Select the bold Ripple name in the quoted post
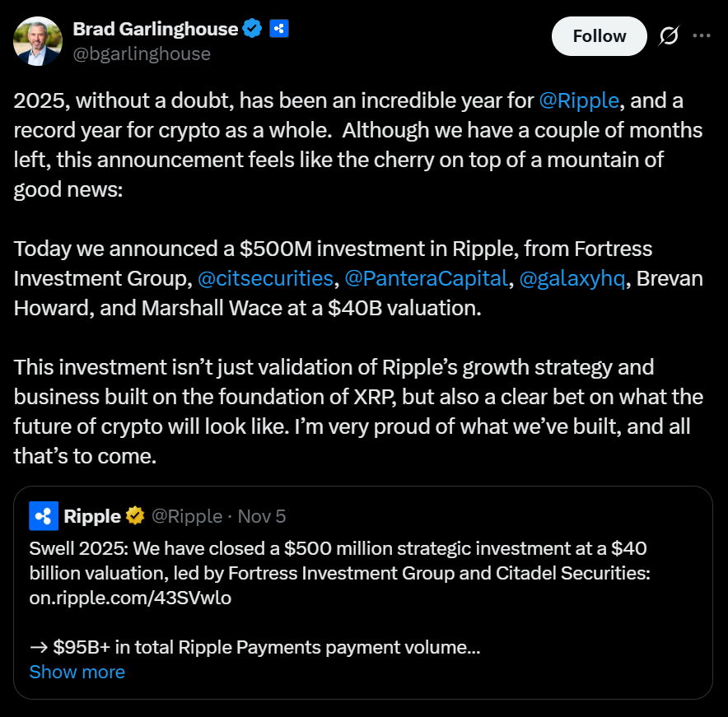 (92, 516)
